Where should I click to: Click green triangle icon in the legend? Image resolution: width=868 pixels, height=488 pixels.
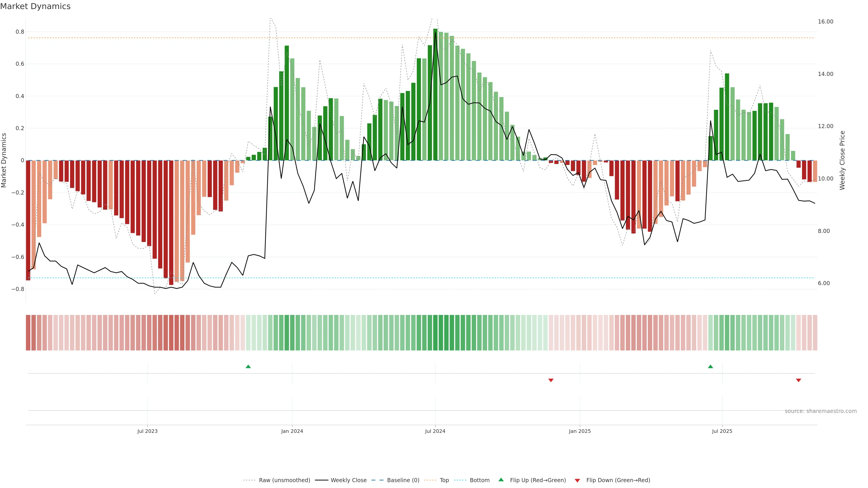[x=501, y=480]
